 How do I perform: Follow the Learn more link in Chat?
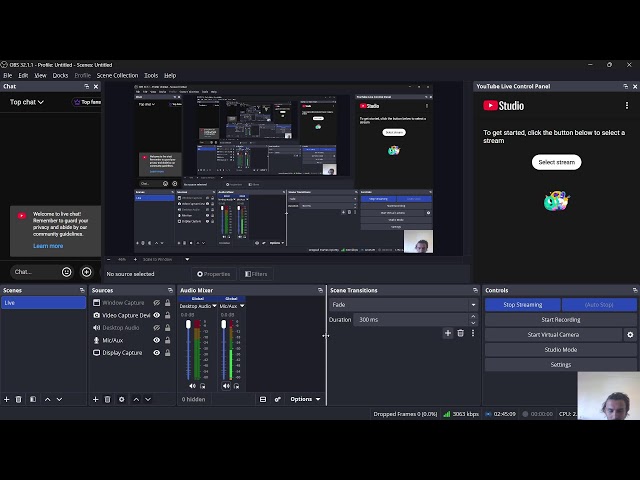click(x=48, y=246)
